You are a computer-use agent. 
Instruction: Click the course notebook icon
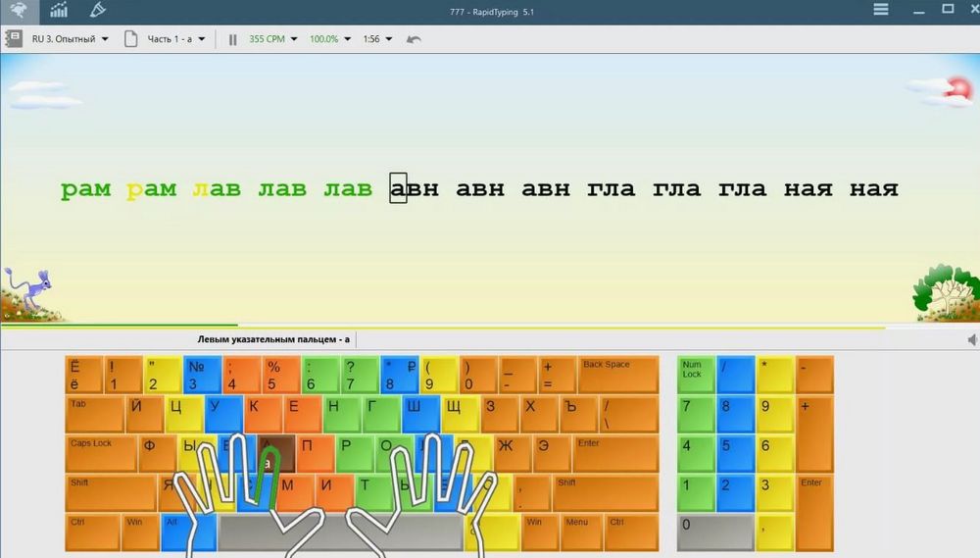(14, 39)
